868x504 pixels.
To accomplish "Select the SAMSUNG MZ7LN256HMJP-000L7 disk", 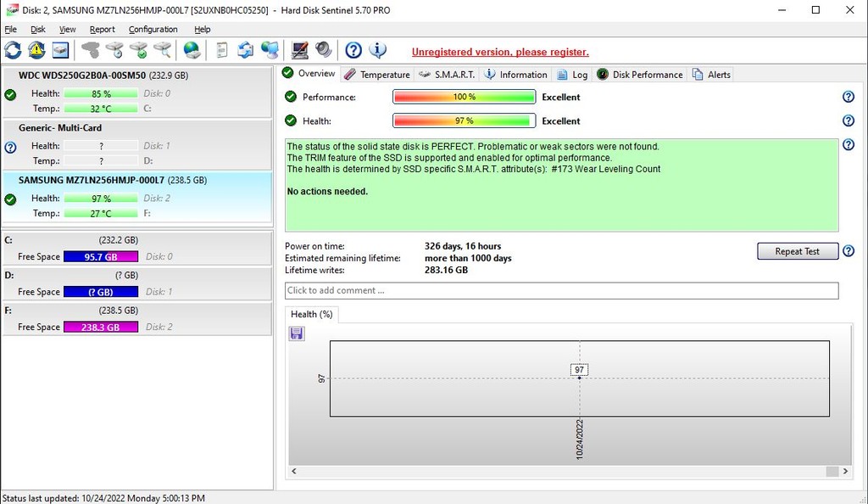I will (136, 197).
